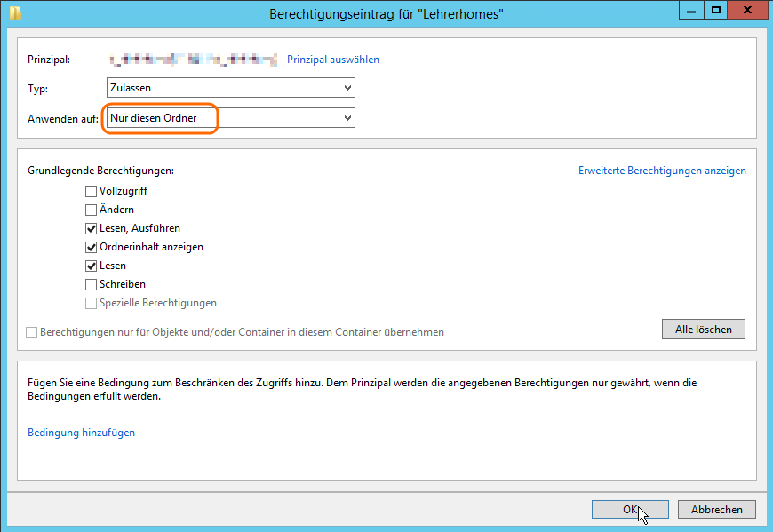The width and height of the screenshot is (773, 532).
Task: Uncheck the Lesen, Ausführen checkbox
Action: (91, 228)
